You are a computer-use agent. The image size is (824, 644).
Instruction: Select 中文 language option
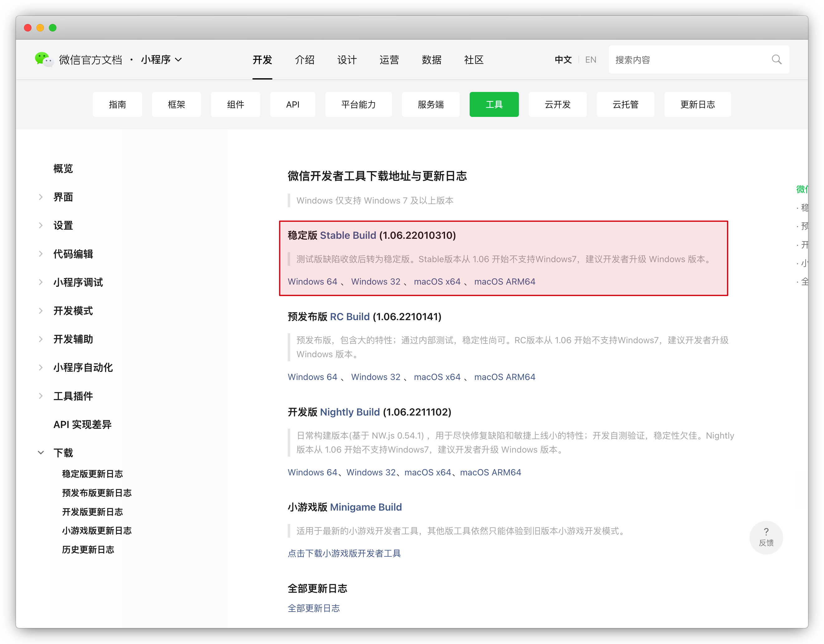563,60
